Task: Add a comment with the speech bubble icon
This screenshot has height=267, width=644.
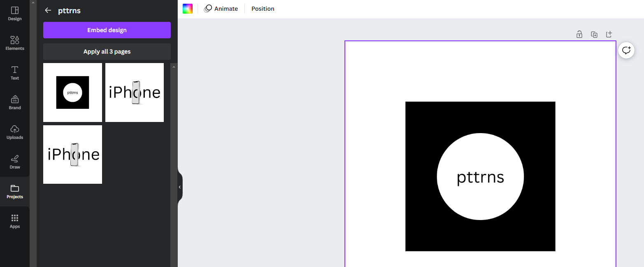Action: pos(626,50)
